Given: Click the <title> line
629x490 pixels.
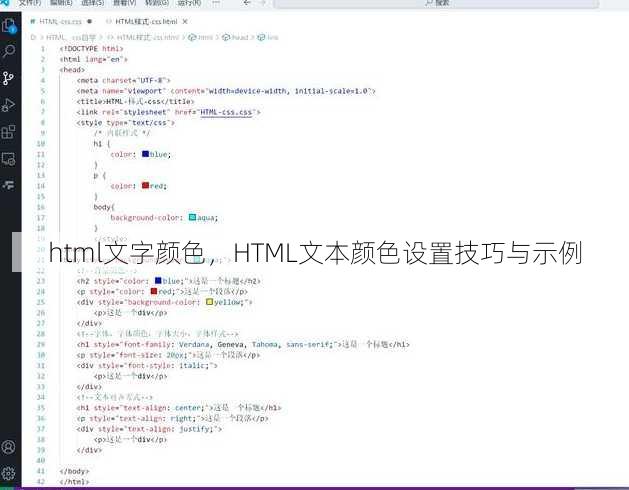Looking at the screenshot, I should click(x=135, y=102).
